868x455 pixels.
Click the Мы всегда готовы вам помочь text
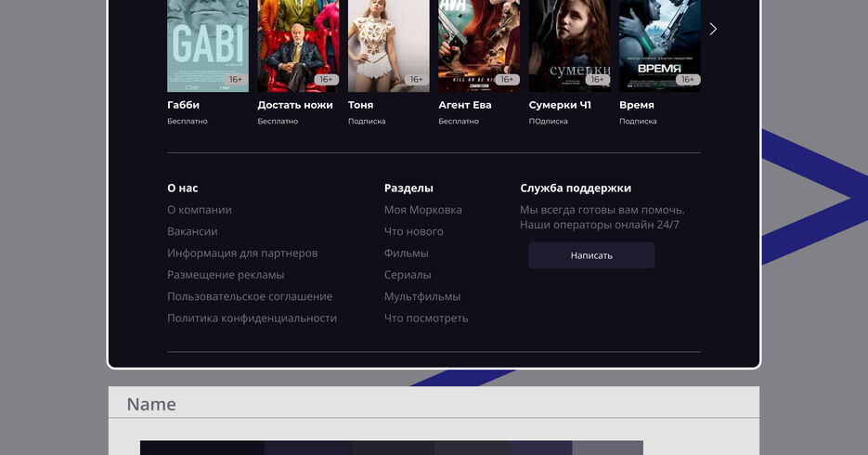pyautogui.click(x=602, y=210)
